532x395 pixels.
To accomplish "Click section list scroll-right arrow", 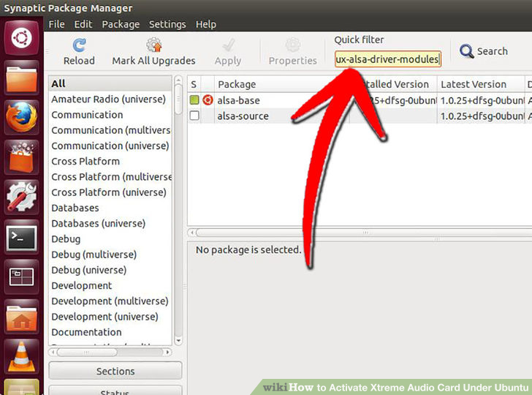I will 167,352.
